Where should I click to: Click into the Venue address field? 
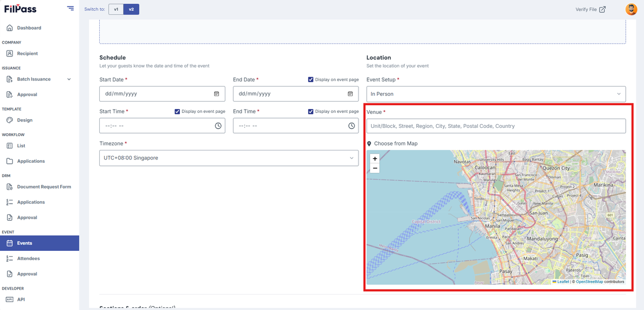[496, 126]
